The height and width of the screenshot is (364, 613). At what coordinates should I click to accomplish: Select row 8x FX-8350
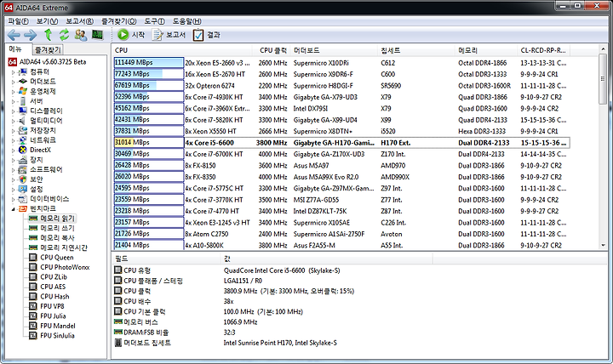341,177
